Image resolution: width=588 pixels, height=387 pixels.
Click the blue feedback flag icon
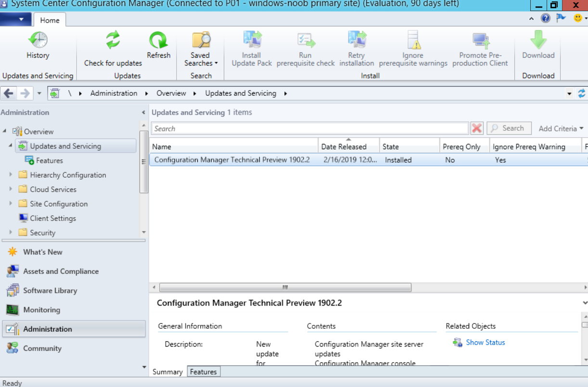coord(561,18)
